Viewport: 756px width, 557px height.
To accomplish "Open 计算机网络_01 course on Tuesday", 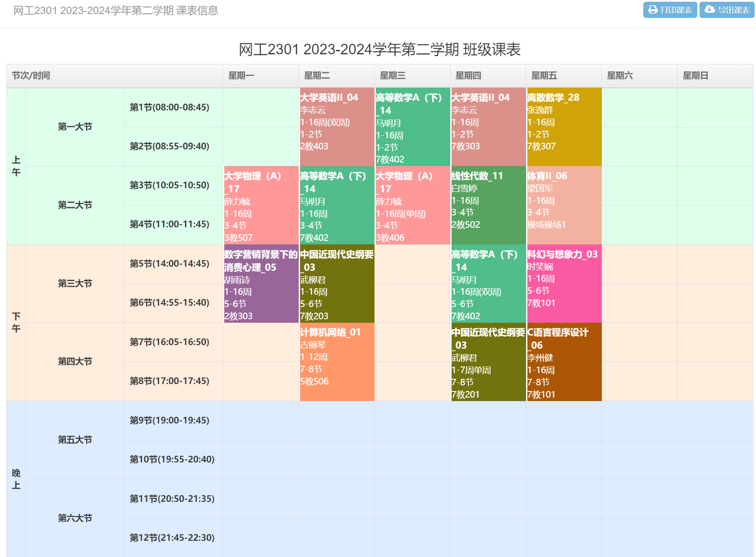I will (336, 362).
